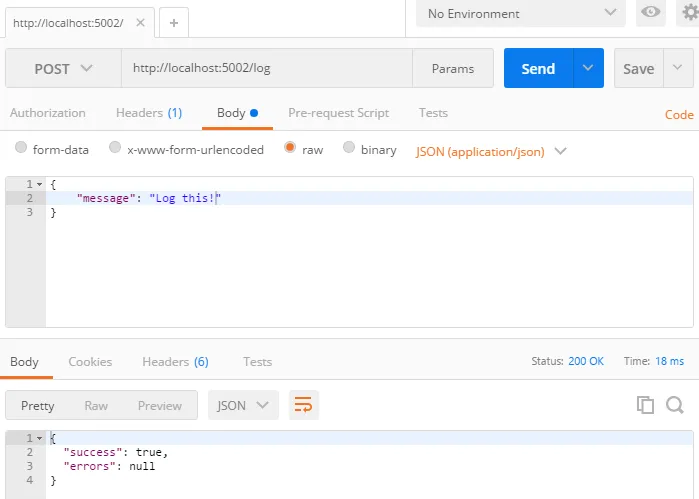Click the request URL input field
Screen dimensions: 699x499
(265, 69)
